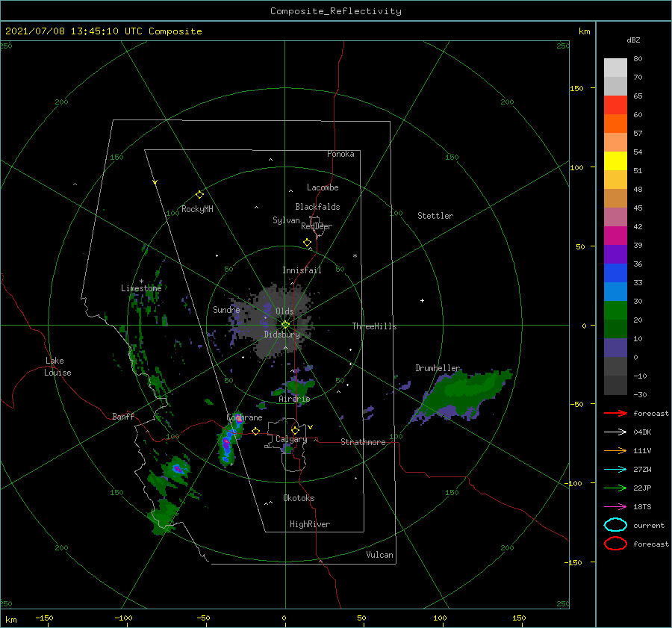Click the Limestone label
The width and height of the screenshot is (672, 628).
tap(141, 288)
